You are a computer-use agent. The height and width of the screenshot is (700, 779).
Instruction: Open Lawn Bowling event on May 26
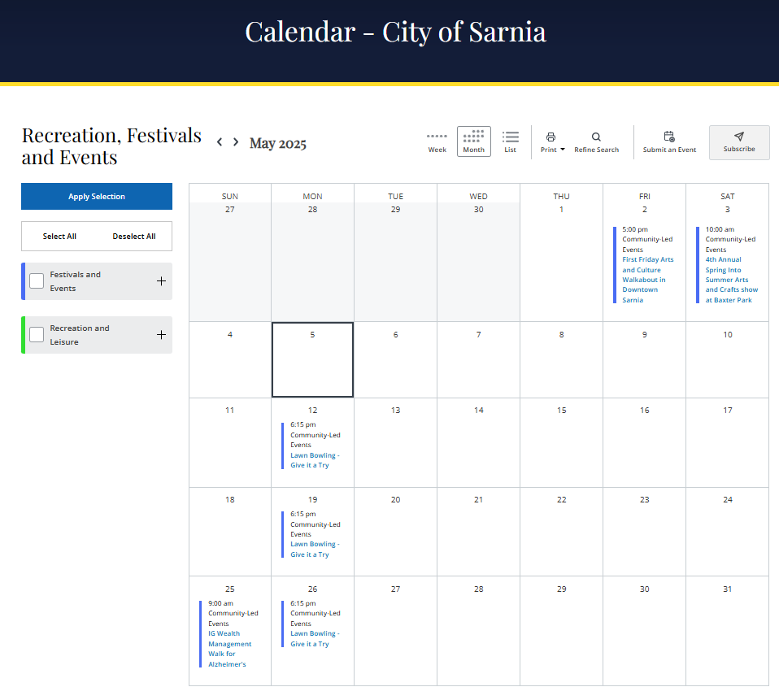[x=315, y=639]
